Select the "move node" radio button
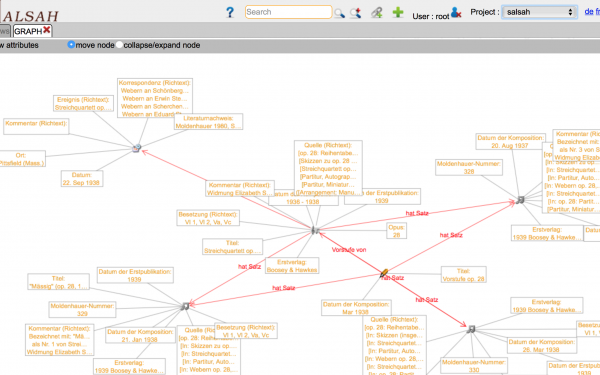Image resolution: width=600 pixels, height=375 pixels. click(71, 45)
